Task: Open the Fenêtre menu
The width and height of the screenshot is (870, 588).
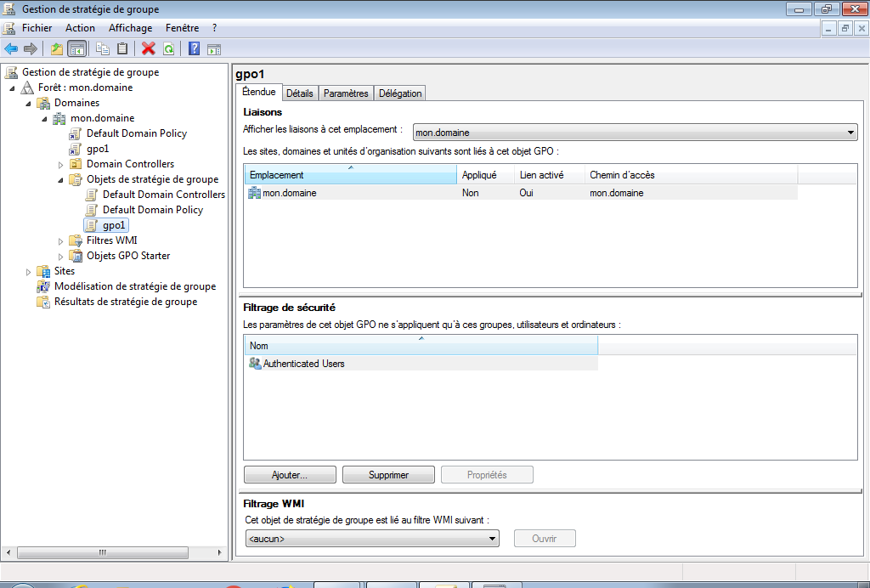Action: (182, 28)
